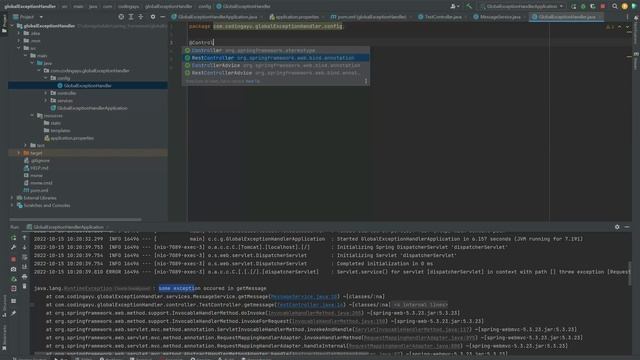
Task: Click the Print icon in Run console
Action: pos(24,277)
